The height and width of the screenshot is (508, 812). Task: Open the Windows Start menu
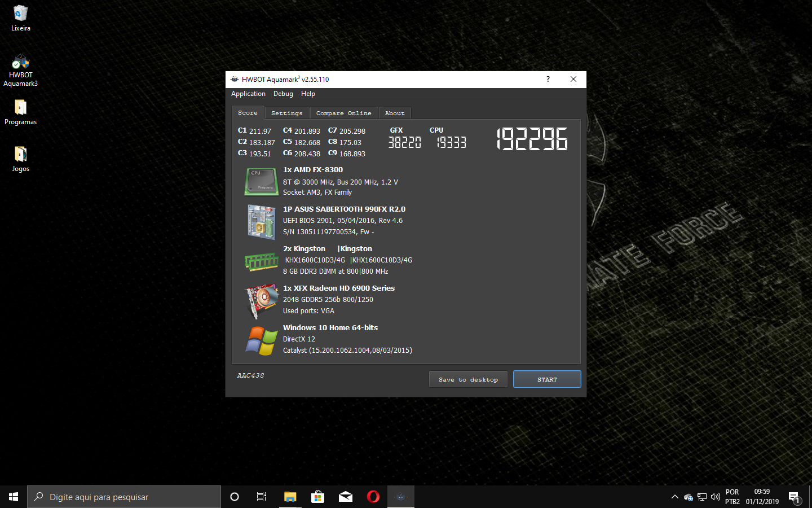point(14,497)
